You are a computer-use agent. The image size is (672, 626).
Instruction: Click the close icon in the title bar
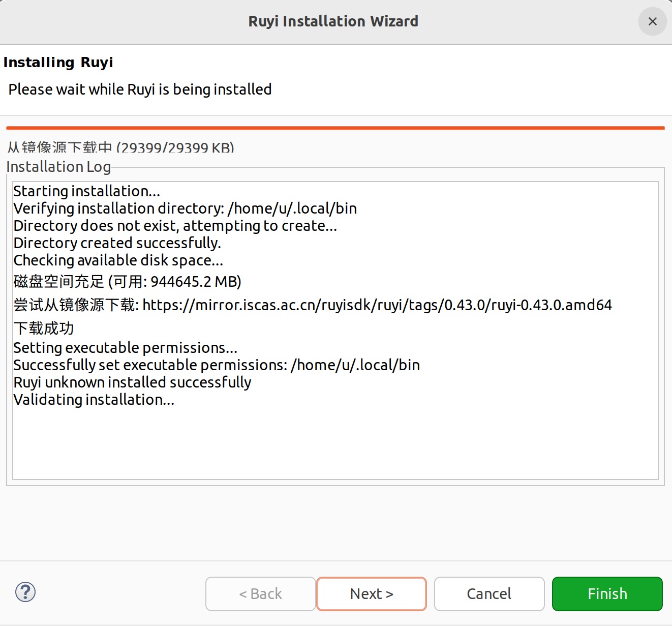click(652, 21)
